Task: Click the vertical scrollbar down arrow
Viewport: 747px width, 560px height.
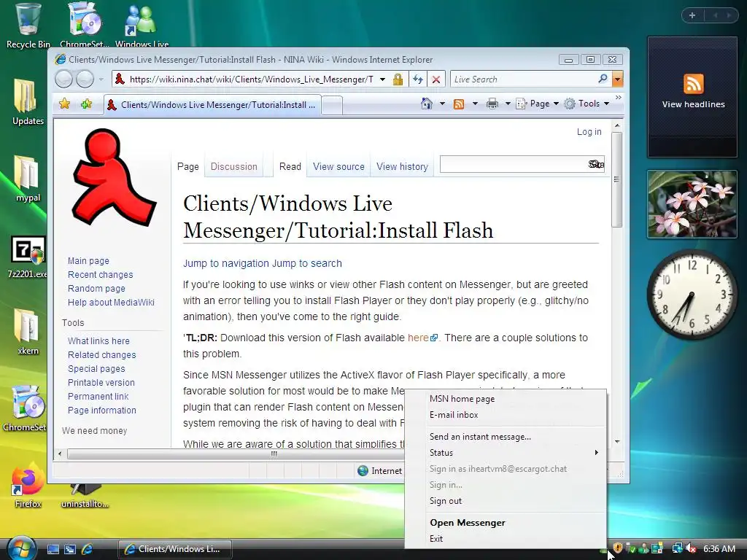Action: pos(617,441)
